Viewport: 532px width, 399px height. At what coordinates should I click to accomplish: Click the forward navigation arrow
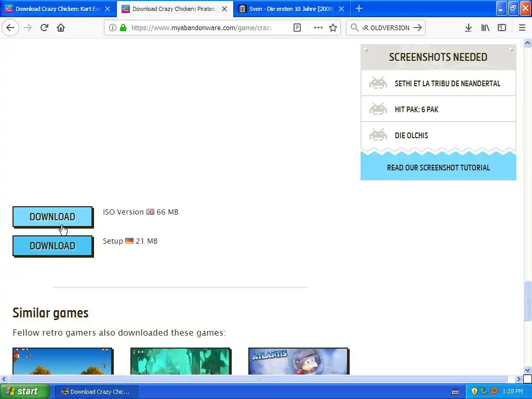tap(28, 28)
